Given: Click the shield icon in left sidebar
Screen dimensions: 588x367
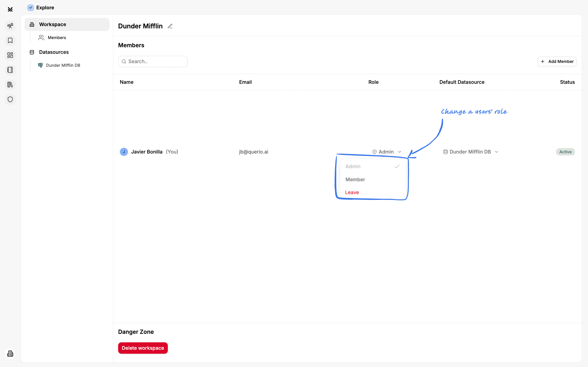Looking at the screenshot, I should click(x=10, y=99).
